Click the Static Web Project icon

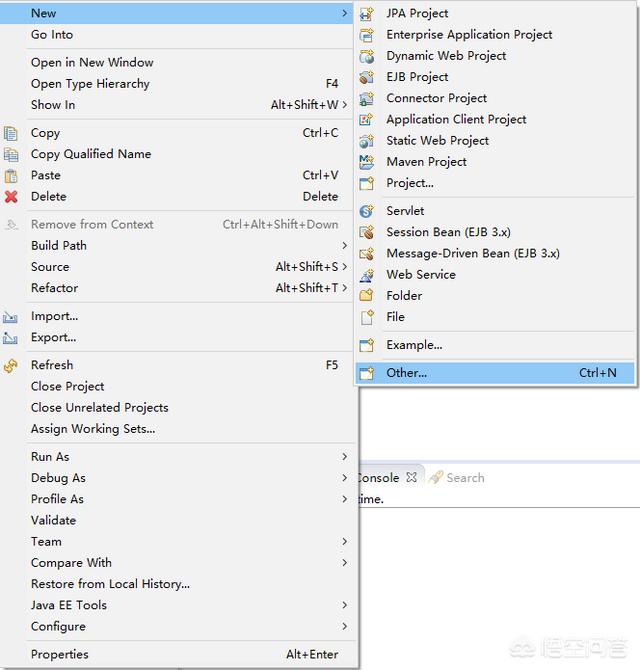tap(367, 141)
